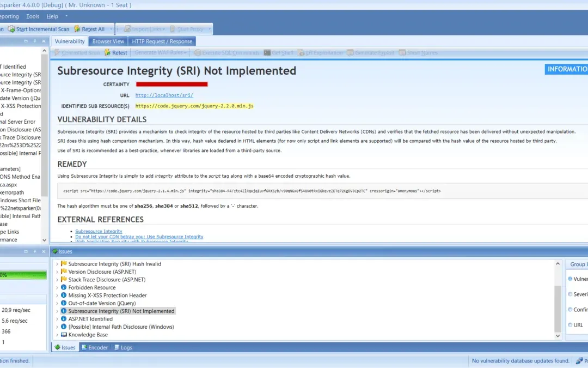Click the jquery-2.2.0.min.js sub resource URL
The width and height of the screenshot is (588, 368).
(x=194, y=106)
